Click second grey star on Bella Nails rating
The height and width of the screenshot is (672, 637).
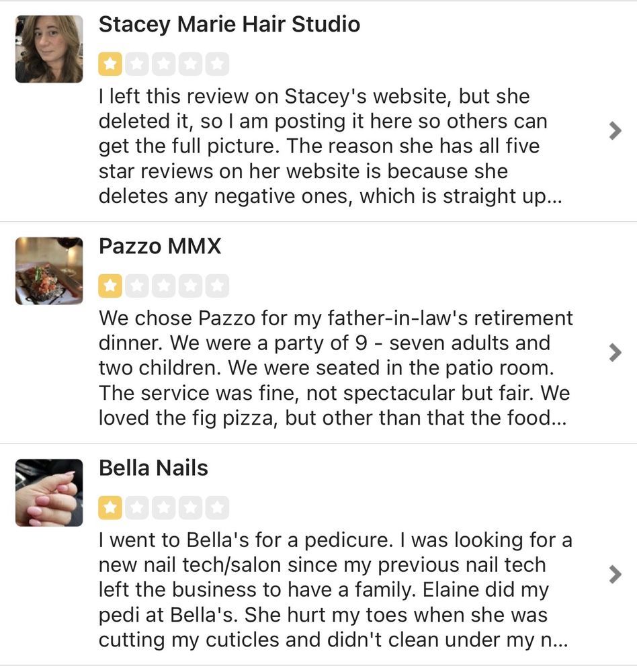click(136, 508)
